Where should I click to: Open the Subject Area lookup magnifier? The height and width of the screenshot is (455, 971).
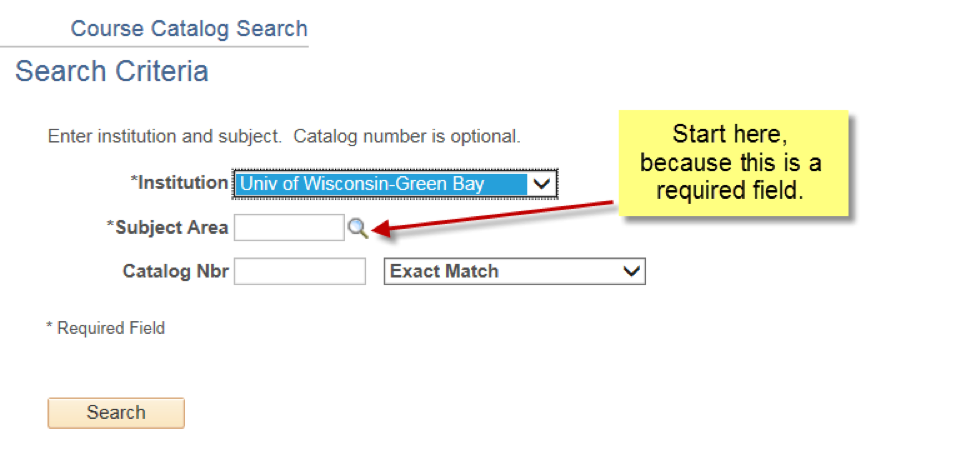(357, 228)
